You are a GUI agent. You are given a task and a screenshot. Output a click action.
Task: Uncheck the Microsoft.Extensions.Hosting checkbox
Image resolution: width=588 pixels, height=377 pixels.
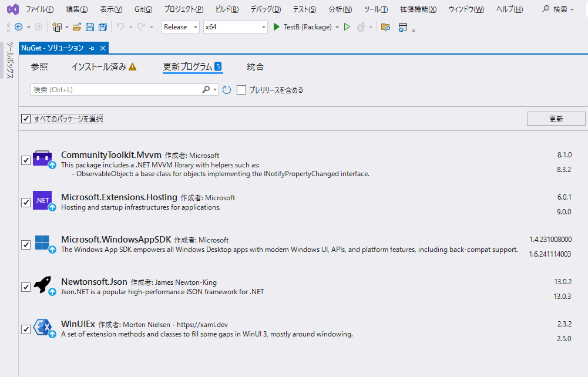point(26,203)
